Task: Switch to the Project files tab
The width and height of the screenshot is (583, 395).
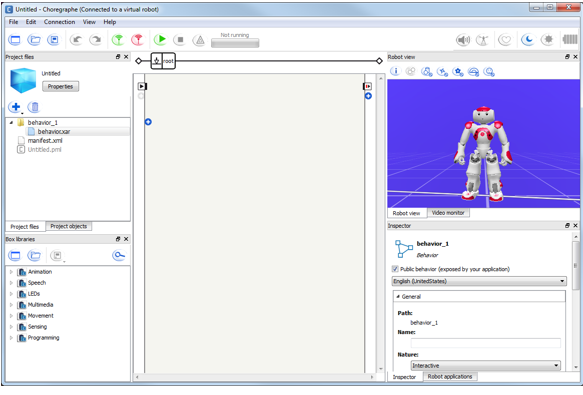Action: click(x=25, y=227)
